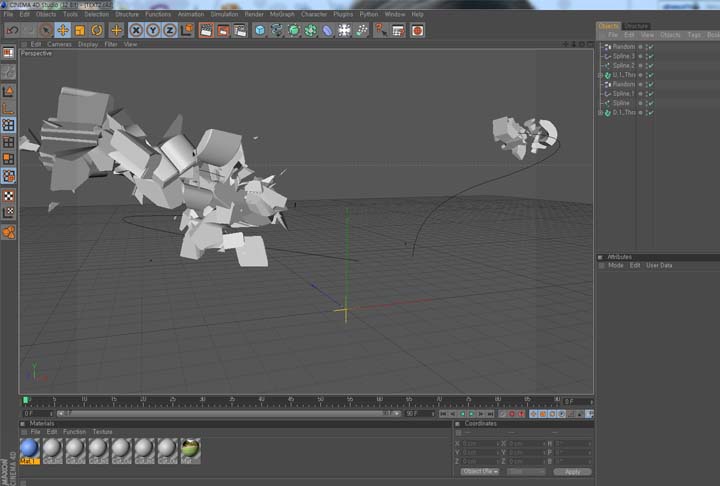The height and width of the screenshot is (486, 720).
Task: Toggle world coordinate system icon
Action: tap(187, 30)
